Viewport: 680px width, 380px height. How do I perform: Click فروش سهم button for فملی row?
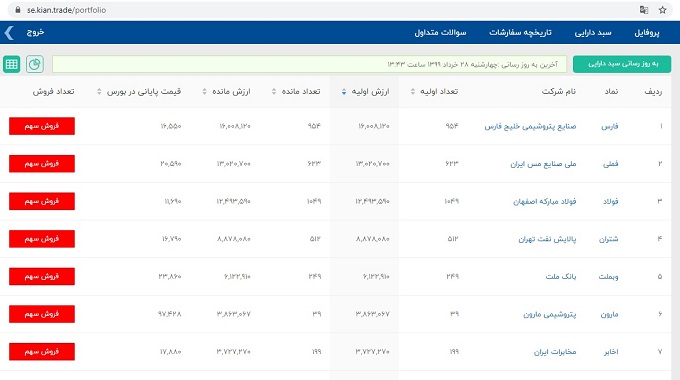pyautogui.click(x=42, y=164)
